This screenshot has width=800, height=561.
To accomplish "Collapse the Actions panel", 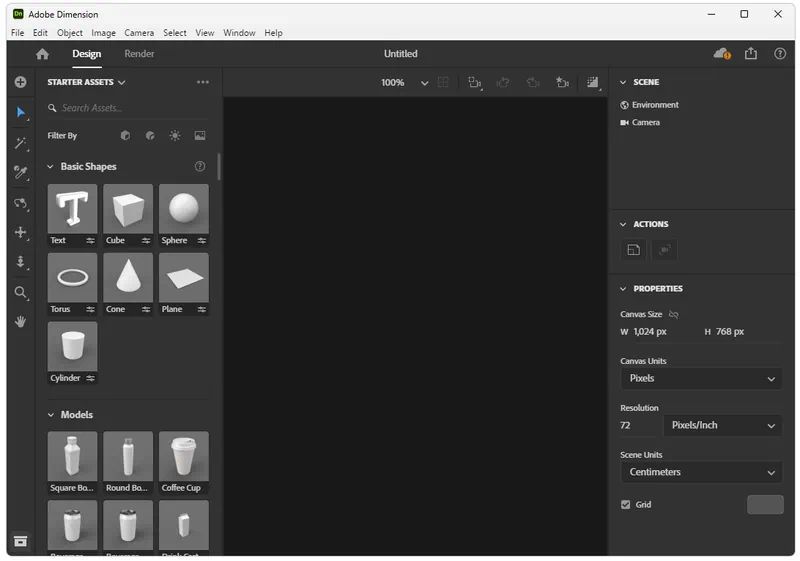I will 623,224.
